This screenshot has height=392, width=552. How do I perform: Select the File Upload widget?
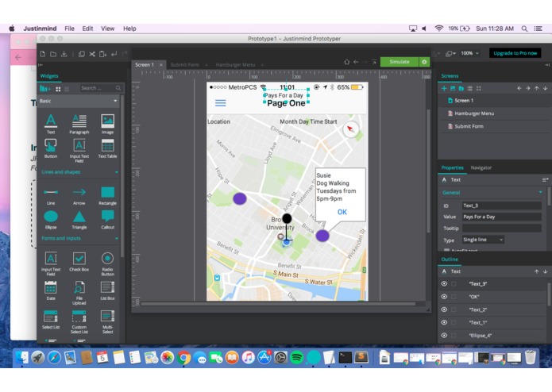(x=79, y=293)
